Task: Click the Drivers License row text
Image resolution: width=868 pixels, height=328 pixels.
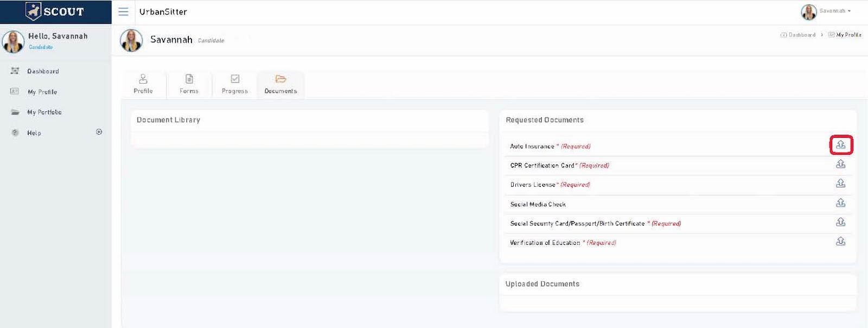Action: [x=533, y=185]
